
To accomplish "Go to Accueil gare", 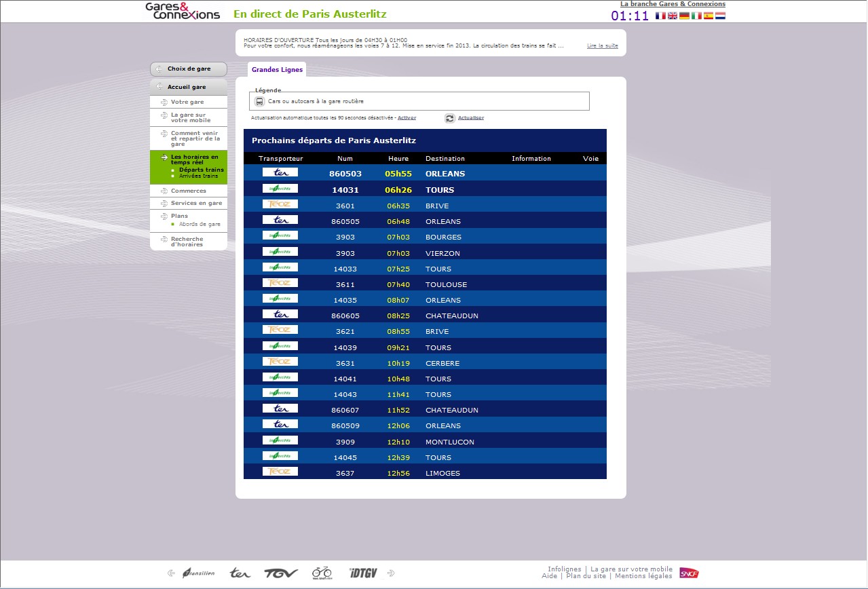I will coord(189,87).
